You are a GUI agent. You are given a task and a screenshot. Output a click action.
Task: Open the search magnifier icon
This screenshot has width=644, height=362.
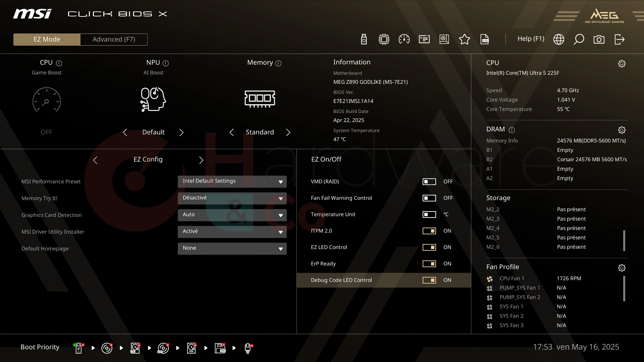coord(579,39)
